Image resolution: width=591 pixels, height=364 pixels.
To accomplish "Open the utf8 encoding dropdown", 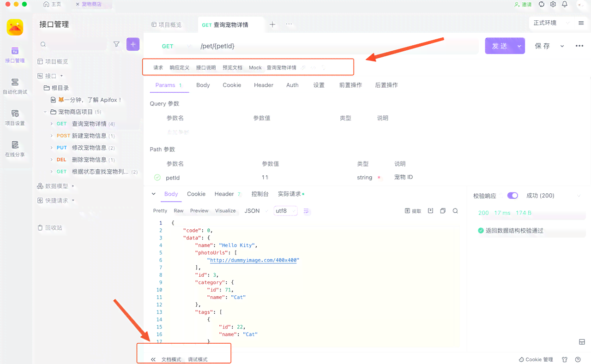I will [x=285, y=211].
